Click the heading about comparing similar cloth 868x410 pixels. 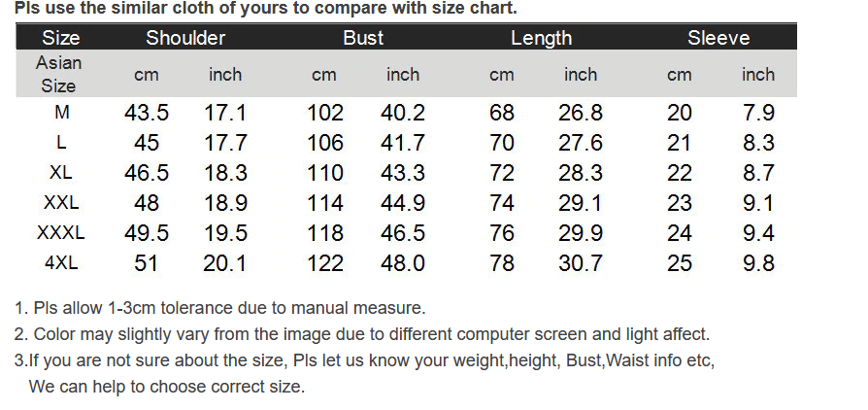[265, 9]
